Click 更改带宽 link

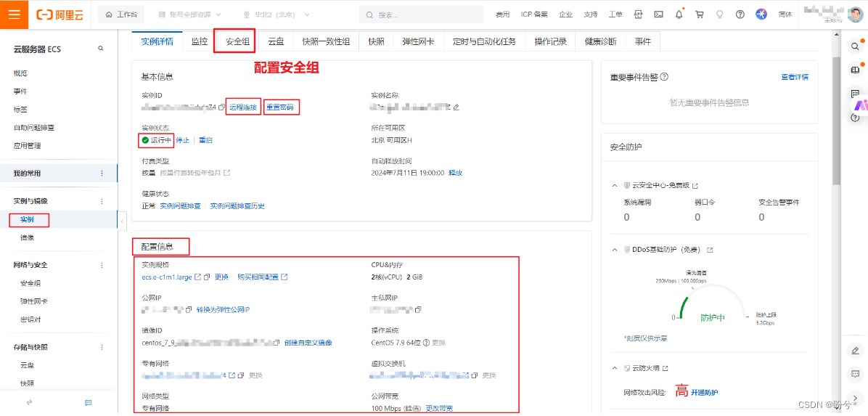439,408
